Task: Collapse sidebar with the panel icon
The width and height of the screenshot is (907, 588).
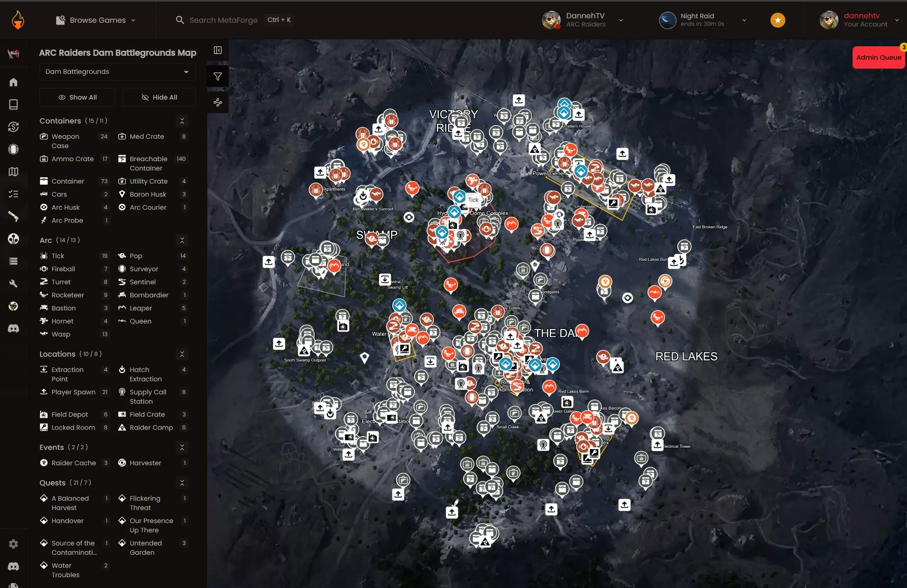Action: click(218, 50)
